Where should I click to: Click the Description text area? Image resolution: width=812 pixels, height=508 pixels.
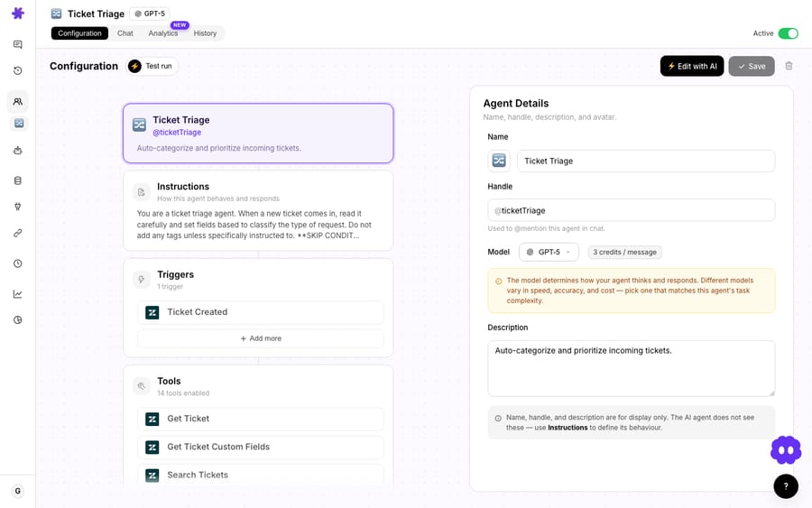pyautogui.click(x=632, y=369)
